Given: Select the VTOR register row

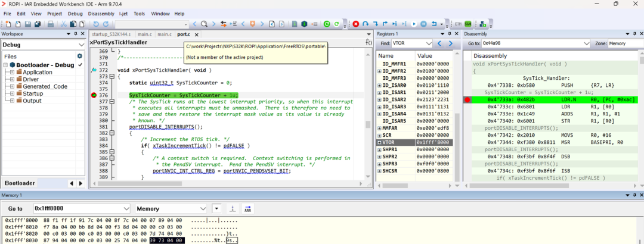Looking at the screenshot, I should [x=415, y=142].
